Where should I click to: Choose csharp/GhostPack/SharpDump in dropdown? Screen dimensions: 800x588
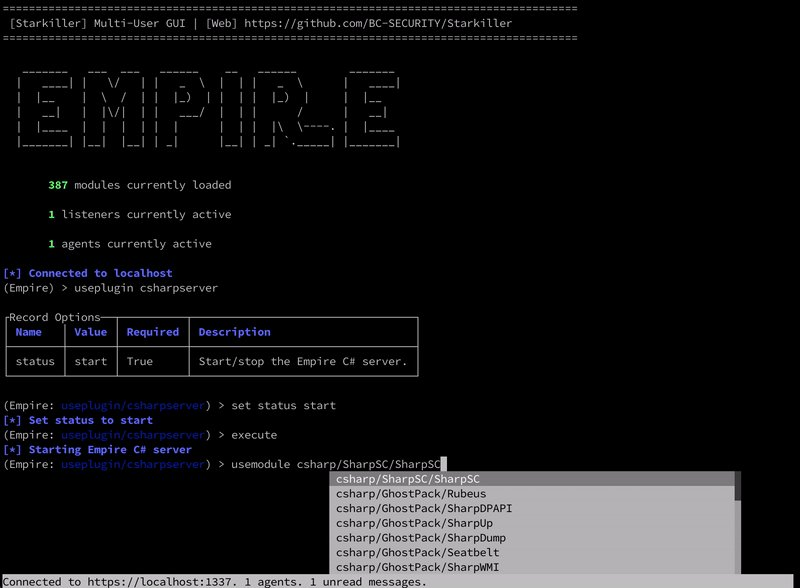532,538
